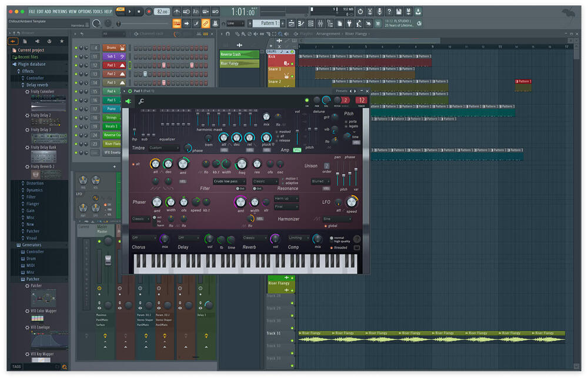Click the Record button in transport
588x379 pixels.
(149, 11)
